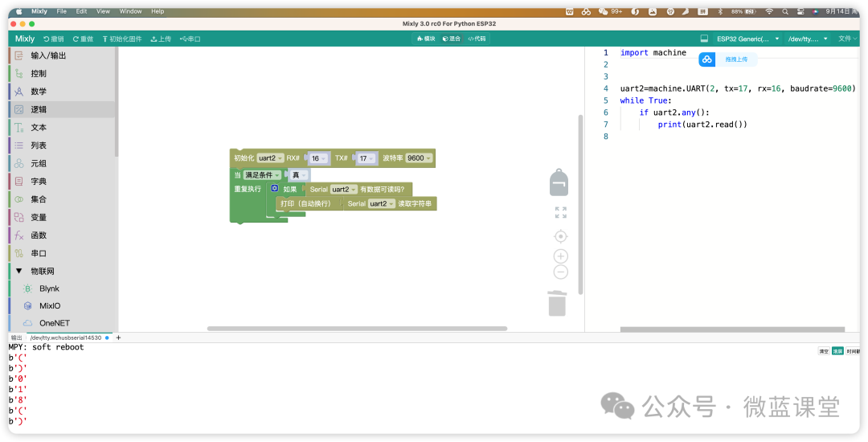Center workspace with the crosshair icon
This screenshot has height=442, width=868.
point(560,236)
